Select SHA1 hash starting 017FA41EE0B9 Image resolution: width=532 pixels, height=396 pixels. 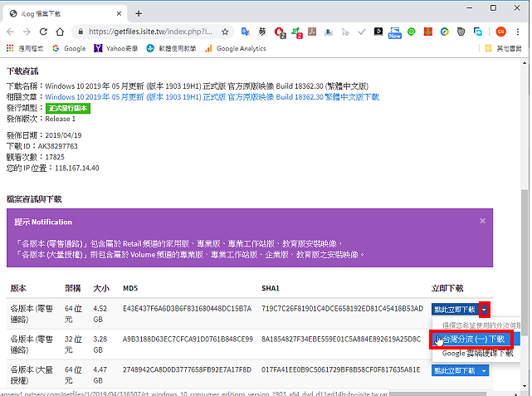pyautogui.click(x=341, y=370)
